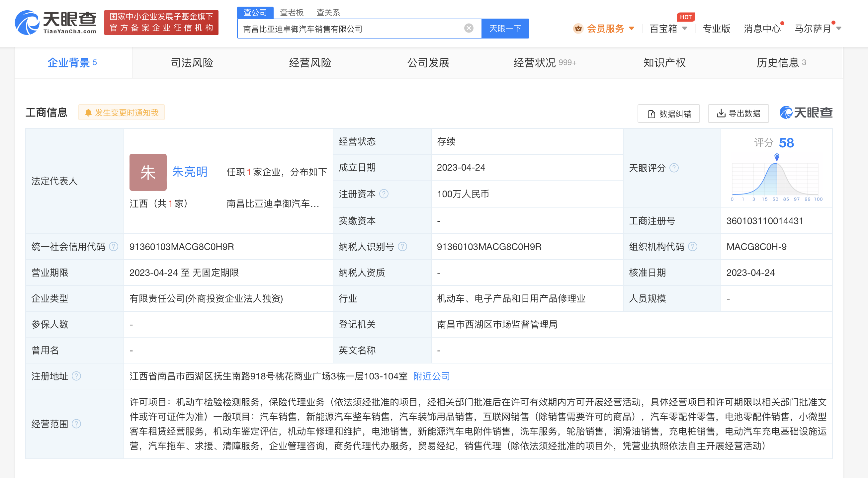Click the 发生变更时通知我 bell button
The height and width of the screenshot is (478, 868).
[x=121, y=113]
